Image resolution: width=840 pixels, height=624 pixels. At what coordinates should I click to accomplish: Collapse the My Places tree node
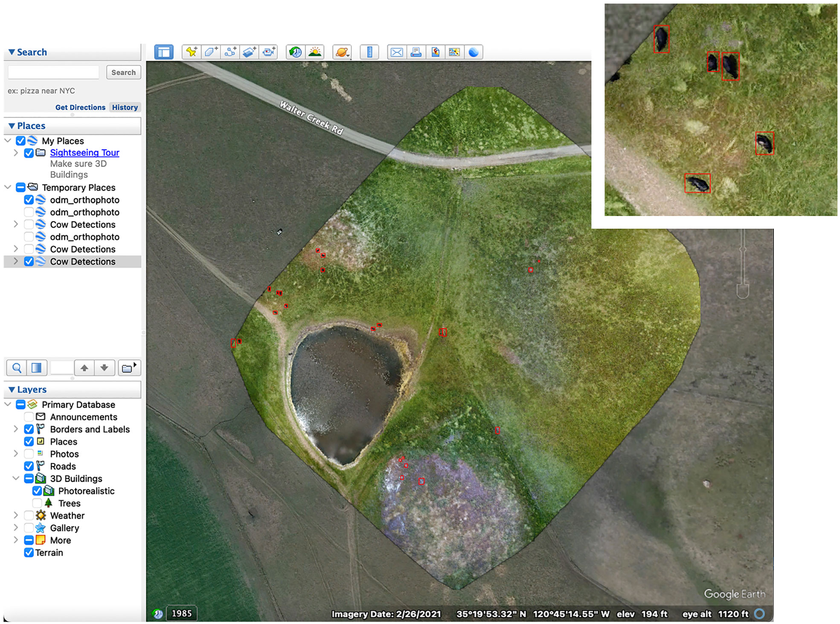8,140
